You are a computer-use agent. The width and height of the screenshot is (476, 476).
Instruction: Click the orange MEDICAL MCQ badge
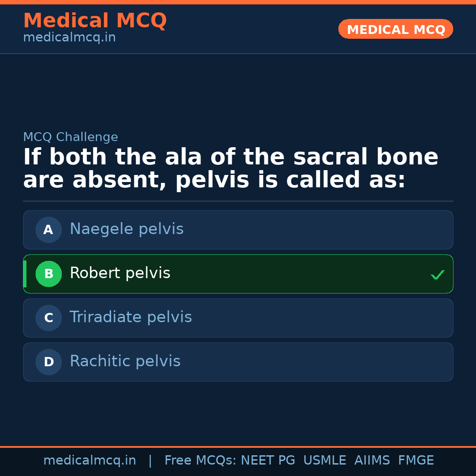pos(395,29)
